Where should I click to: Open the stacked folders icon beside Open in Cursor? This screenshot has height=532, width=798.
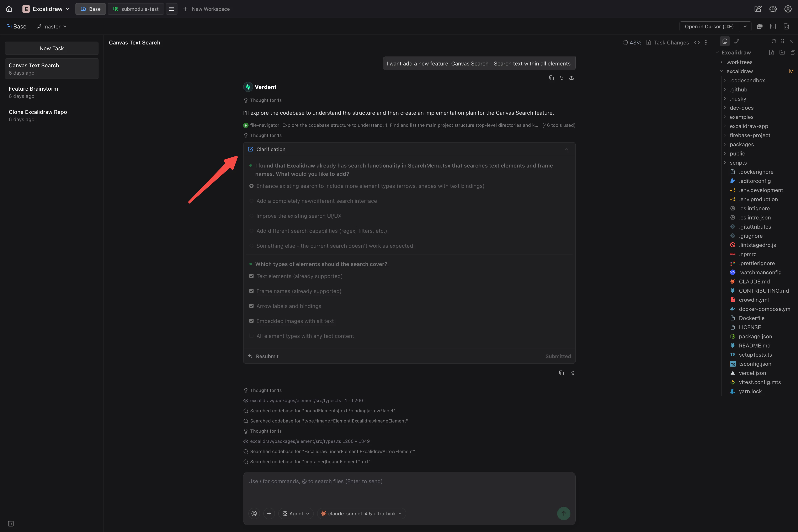pos(760,26)
